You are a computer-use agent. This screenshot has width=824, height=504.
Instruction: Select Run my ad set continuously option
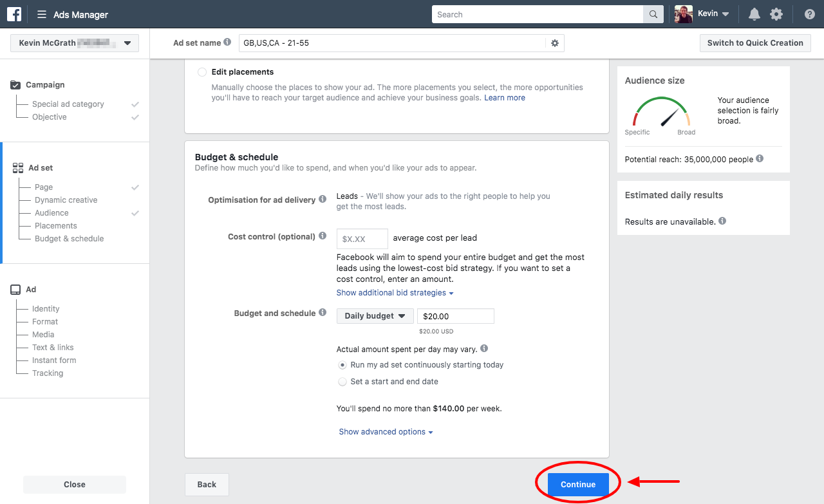tap(342, 365)
